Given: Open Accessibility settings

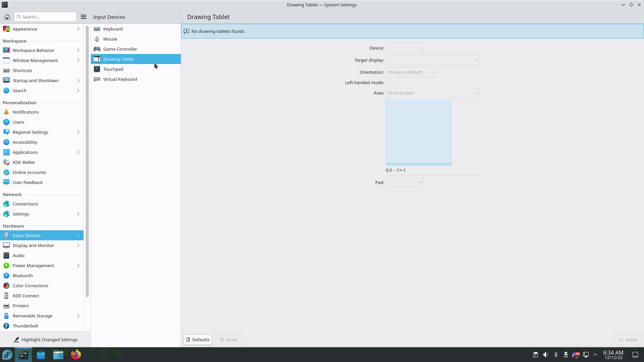Looking at the screenshot, I should coord(42,142).
